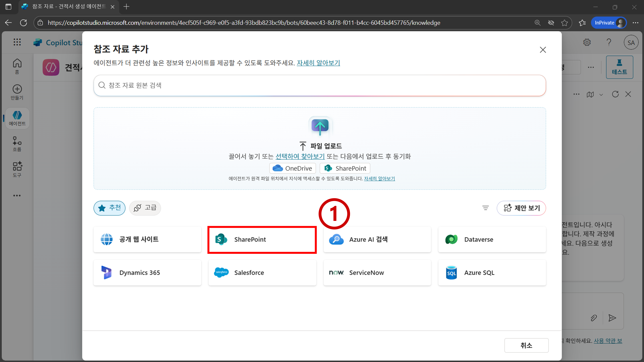Viewport: 644px width, 362px height.
Task: Select the Azure AI 검색 source tile
Action: [x=377, y=239]
